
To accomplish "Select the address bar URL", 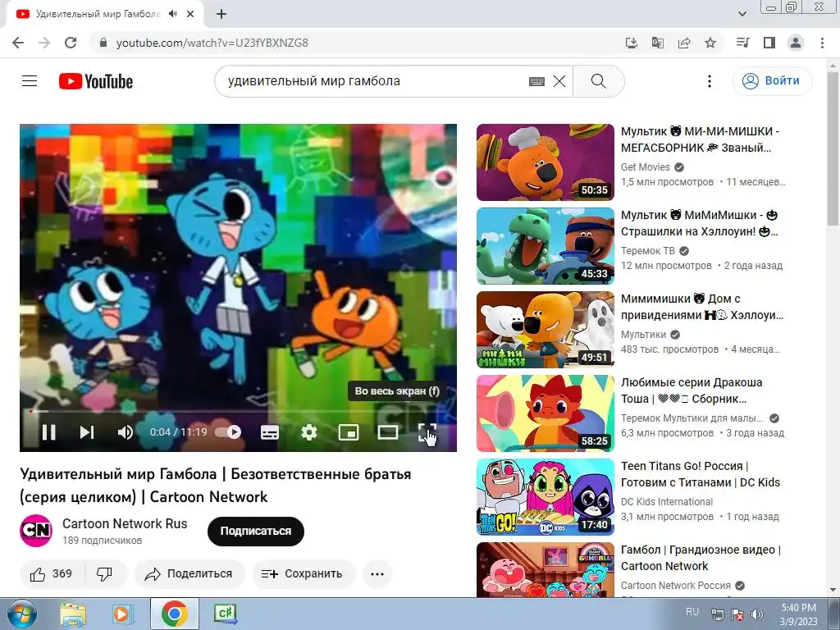I will (212, 43).
